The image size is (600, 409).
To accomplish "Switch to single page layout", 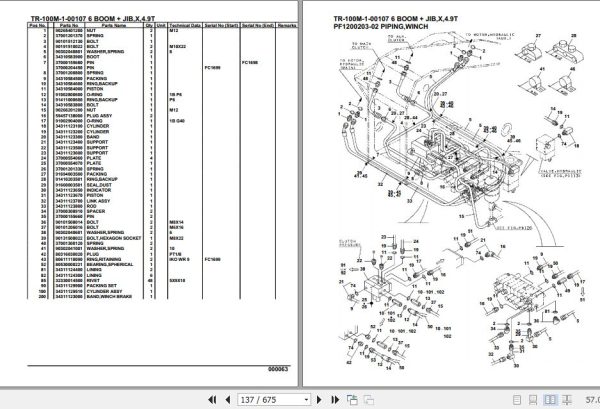I will click(x=517, y=400).
